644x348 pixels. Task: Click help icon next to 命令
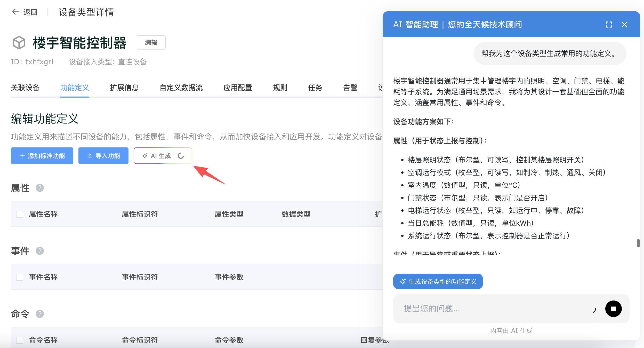point(40,314)
